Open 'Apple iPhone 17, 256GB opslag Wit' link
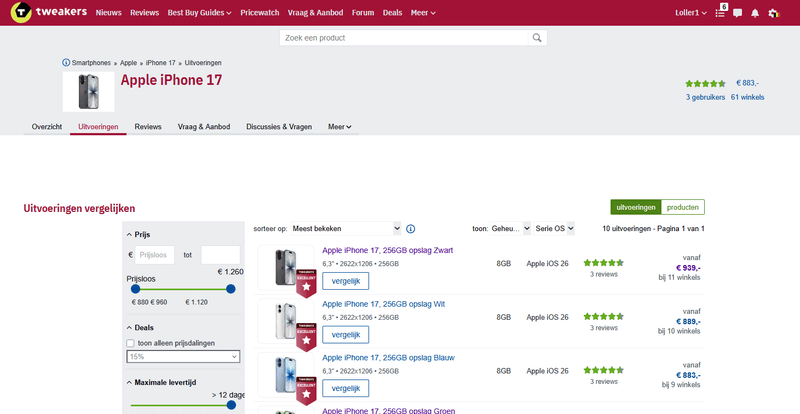Image resolution: width=800 pixels, height=414 pixels. (x=384, y=304)
